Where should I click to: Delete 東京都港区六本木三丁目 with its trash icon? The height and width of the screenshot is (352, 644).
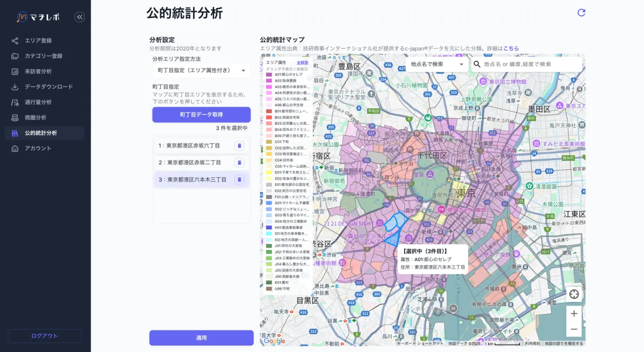(x=239, y=179)
